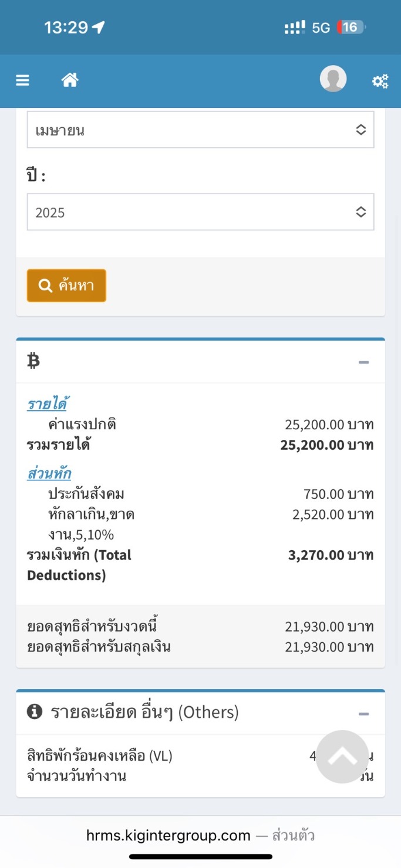Tap the time display in status bar
The image size is (401, 868).
coord(66,28)
